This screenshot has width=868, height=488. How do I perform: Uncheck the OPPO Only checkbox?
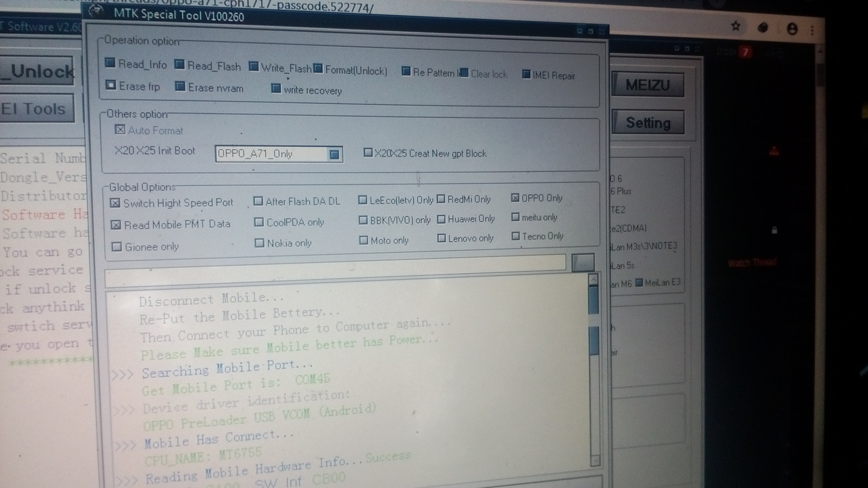(515, 198)
